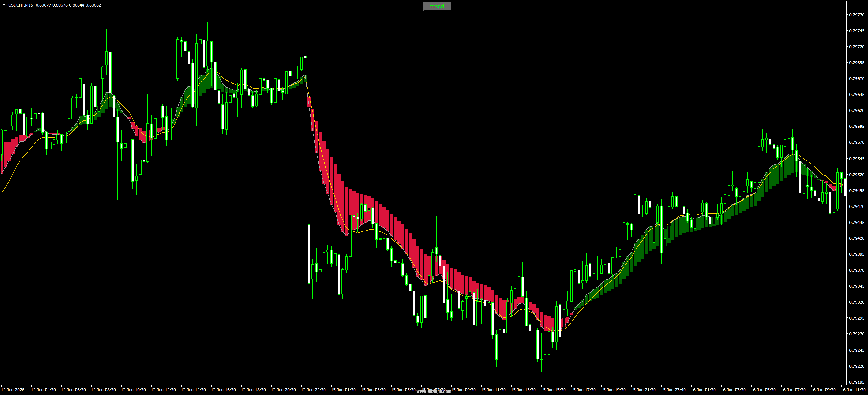
Task: Click the 12 Jun 20:30 time label
Action: (283, 390)
